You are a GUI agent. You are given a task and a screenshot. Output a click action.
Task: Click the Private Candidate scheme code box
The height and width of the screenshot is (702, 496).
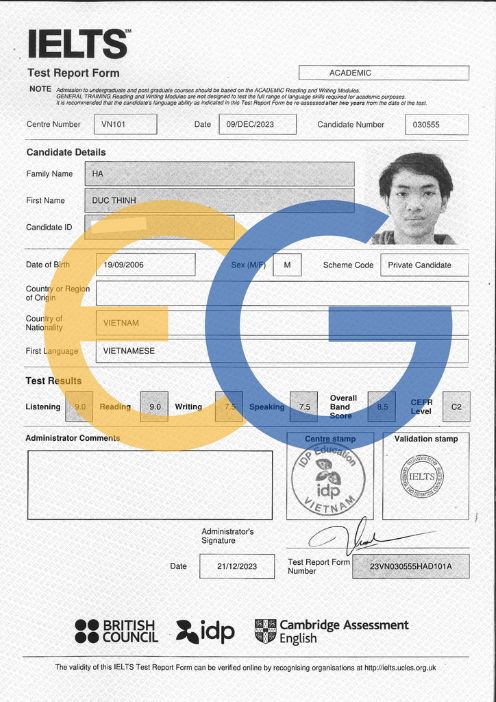click(x=424, y=265)
